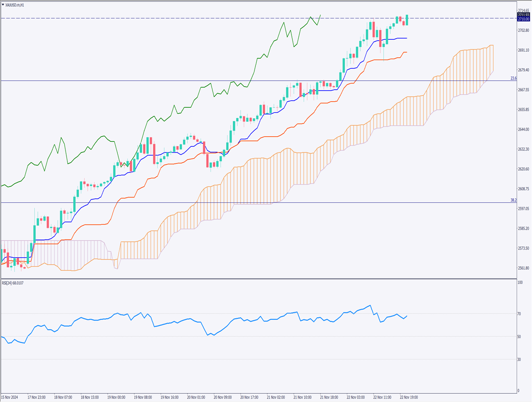Click the 2667.55 price axis label
Viewport: 532px width, 402px height.
pyautogui.click(x=523, y=90)
